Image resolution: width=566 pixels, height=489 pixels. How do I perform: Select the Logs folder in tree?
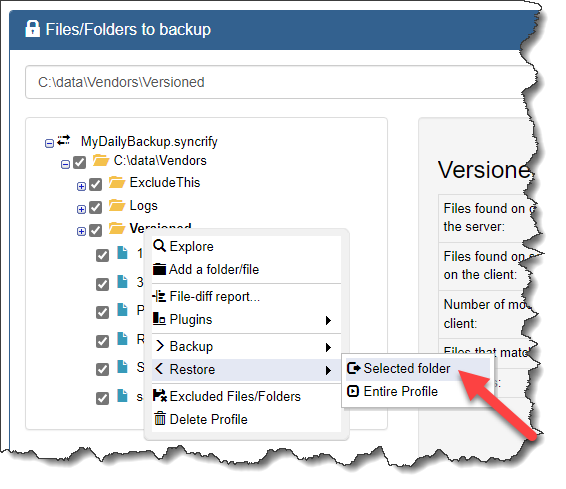pos(143,206)
